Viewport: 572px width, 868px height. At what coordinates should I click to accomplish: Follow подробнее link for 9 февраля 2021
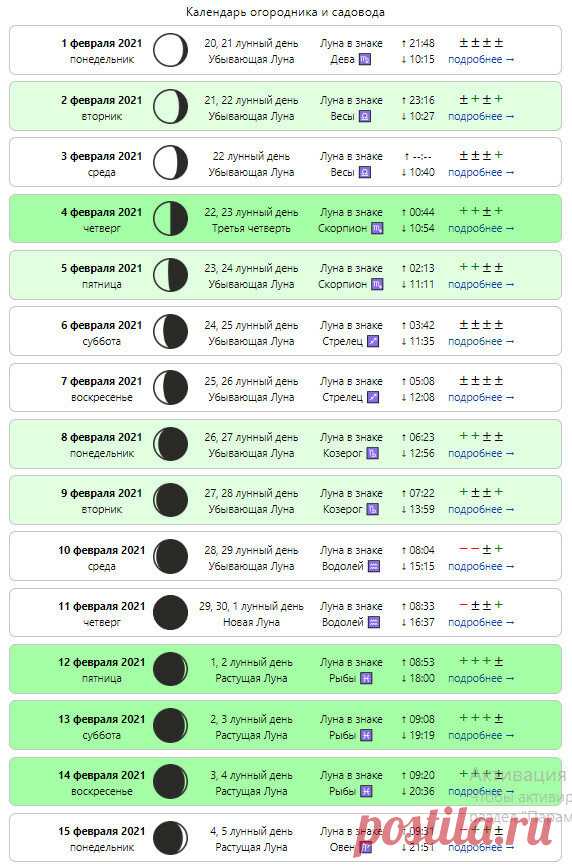tap(481, 509)
